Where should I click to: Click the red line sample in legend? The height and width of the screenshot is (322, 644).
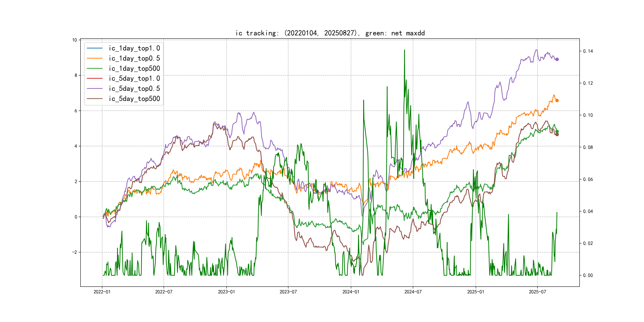[x=94, y=78]
